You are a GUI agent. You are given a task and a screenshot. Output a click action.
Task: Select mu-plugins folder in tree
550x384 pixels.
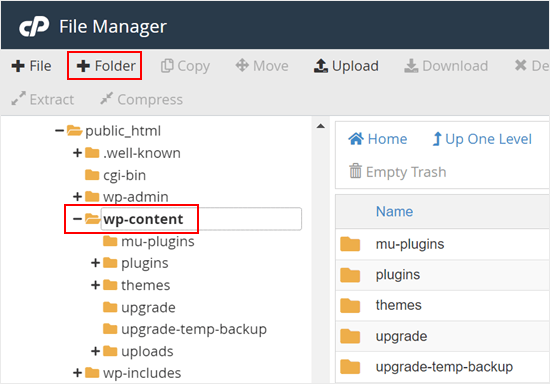pyautogui.click(x=158, y=241)
